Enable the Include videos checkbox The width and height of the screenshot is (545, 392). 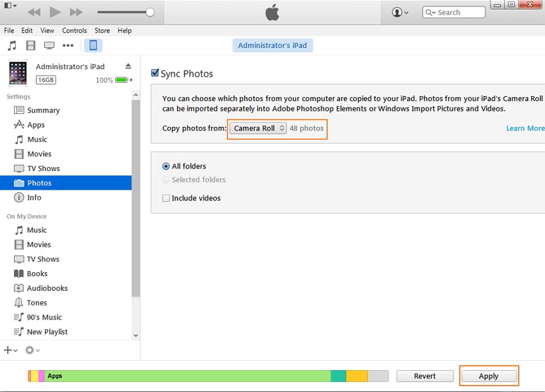[x=166, y=198]
